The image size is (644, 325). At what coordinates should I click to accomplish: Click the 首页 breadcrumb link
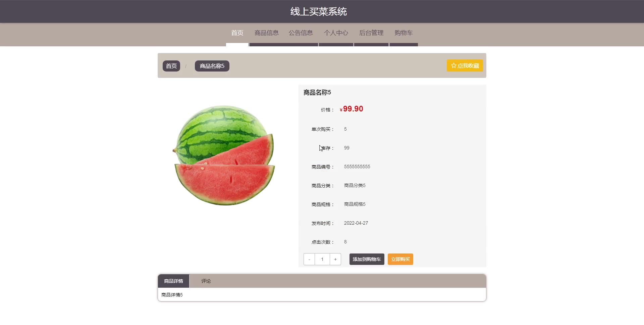coord(171,66)
